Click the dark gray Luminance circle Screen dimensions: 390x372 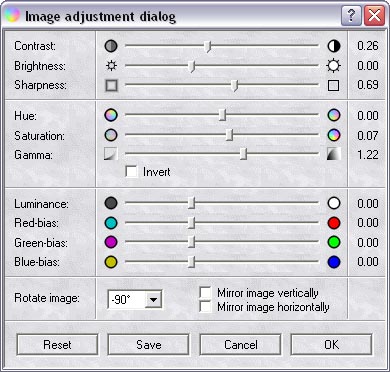click(111, 203)
